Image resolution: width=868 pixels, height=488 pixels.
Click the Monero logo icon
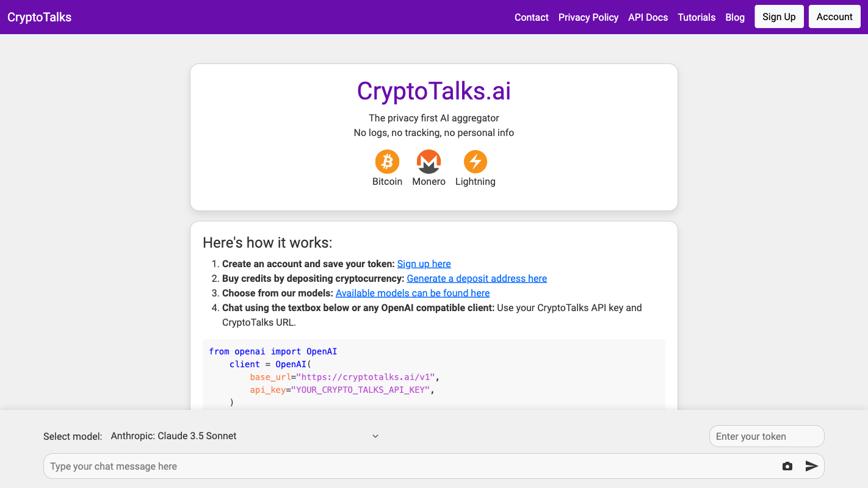coord(429,162)
